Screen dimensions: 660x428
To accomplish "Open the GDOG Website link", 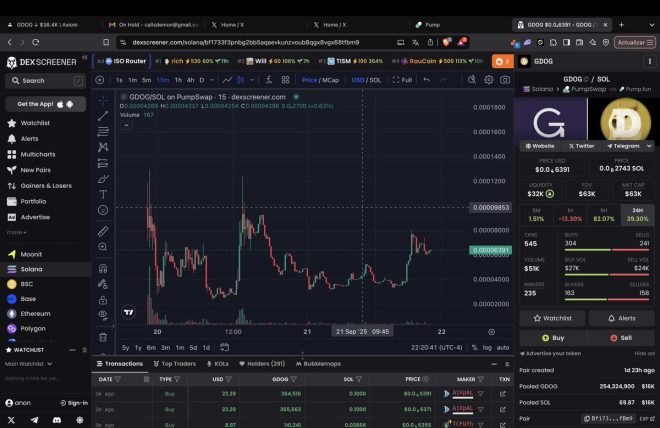I will [x=540, y=146].
